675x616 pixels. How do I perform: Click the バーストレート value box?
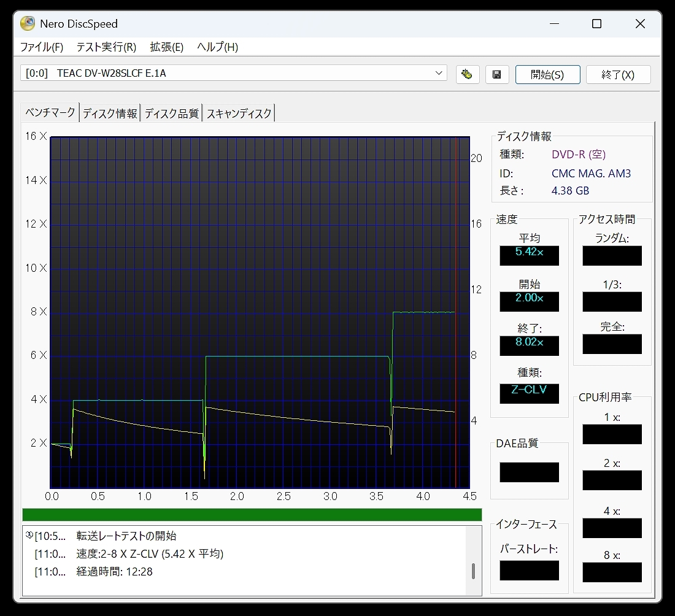click(x=529, y=571)
